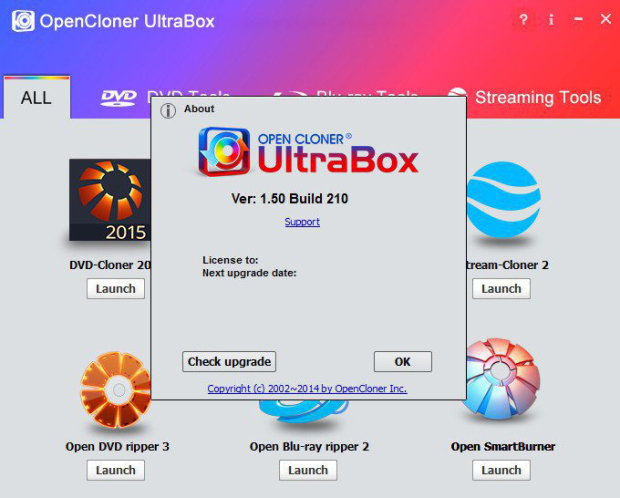This screenshot has height=498, width=620.
Task: Click the 'Ver: 1.50 Build 210' text
Action: [290, 199]
